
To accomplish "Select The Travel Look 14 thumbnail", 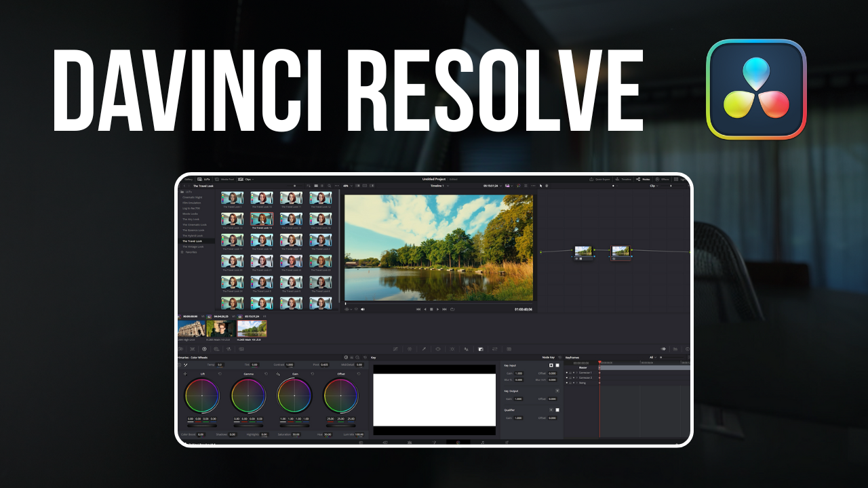I will pos(262,219).
